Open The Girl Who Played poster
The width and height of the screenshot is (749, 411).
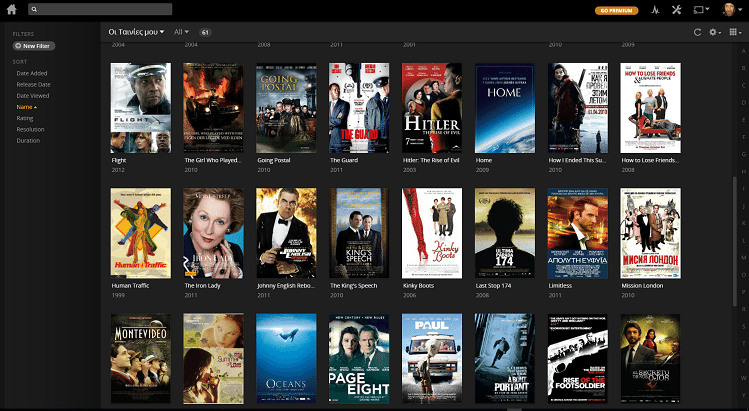pos(213,108)
